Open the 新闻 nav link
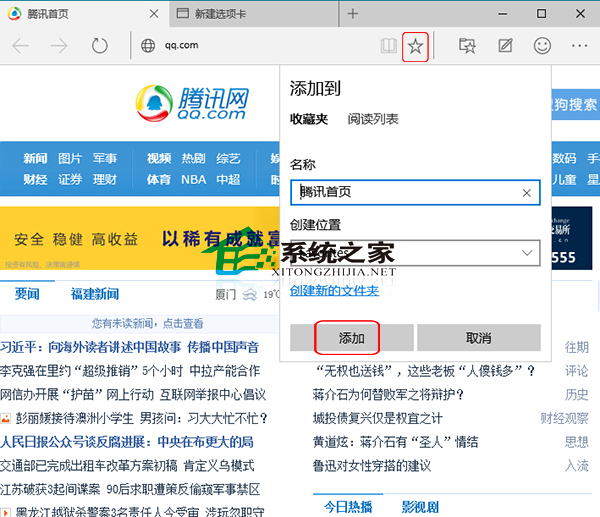600x517 pixels. point(35,158)
